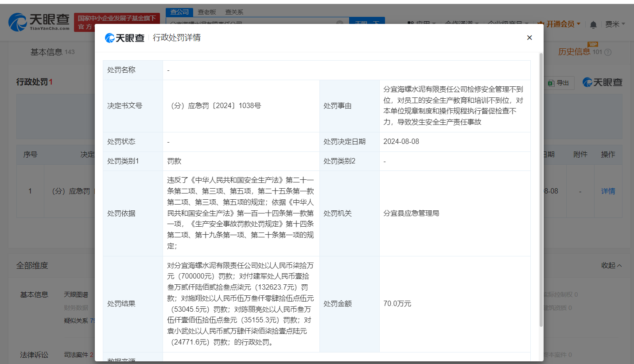Switch to the 查老板 tab
634x364 pixels.
pyautogui.click(x=207, y=12)
